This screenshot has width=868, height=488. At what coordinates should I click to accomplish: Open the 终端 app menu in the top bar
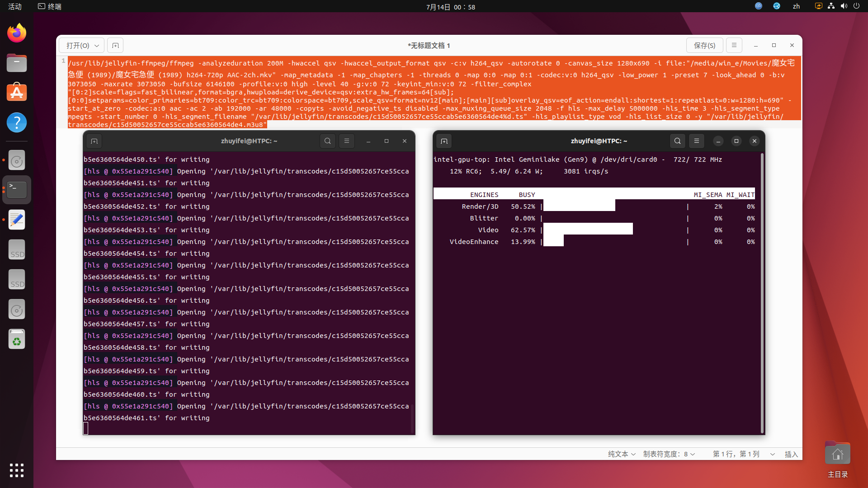(x=49, y=6)
